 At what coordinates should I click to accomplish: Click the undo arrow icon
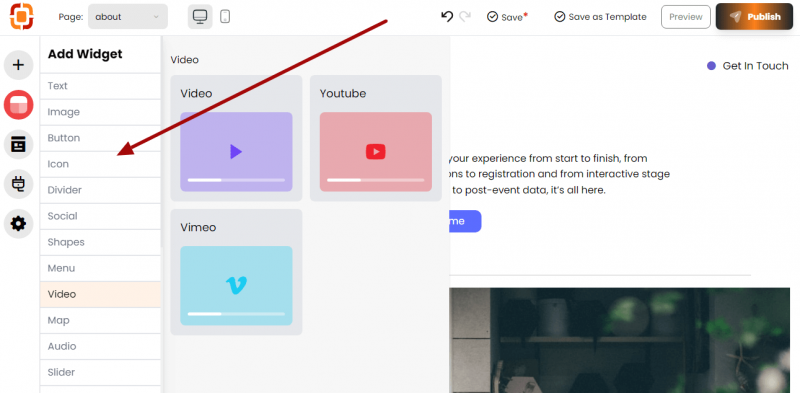tap(447, 16)
